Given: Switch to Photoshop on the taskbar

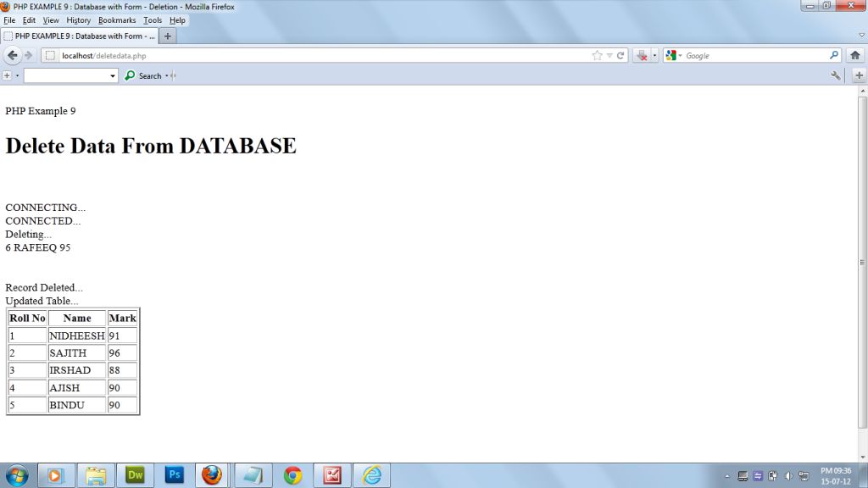Looking at the screenshot, I should [x=174, y=475].
